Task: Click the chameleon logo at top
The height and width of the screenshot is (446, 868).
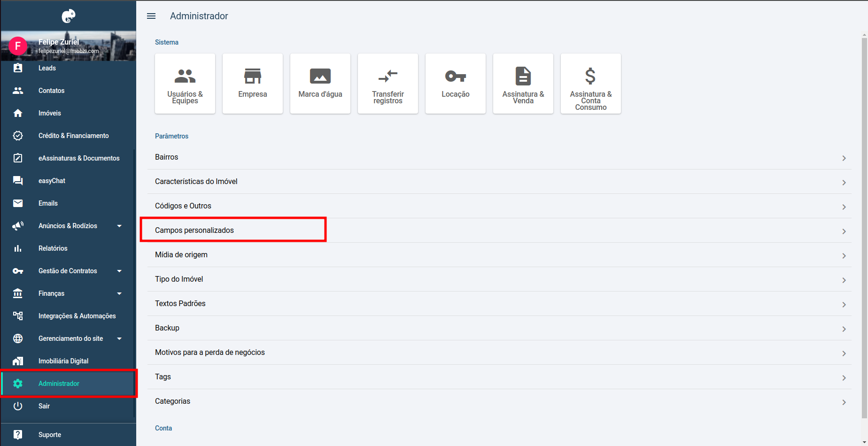Action: tap(69, 16)
